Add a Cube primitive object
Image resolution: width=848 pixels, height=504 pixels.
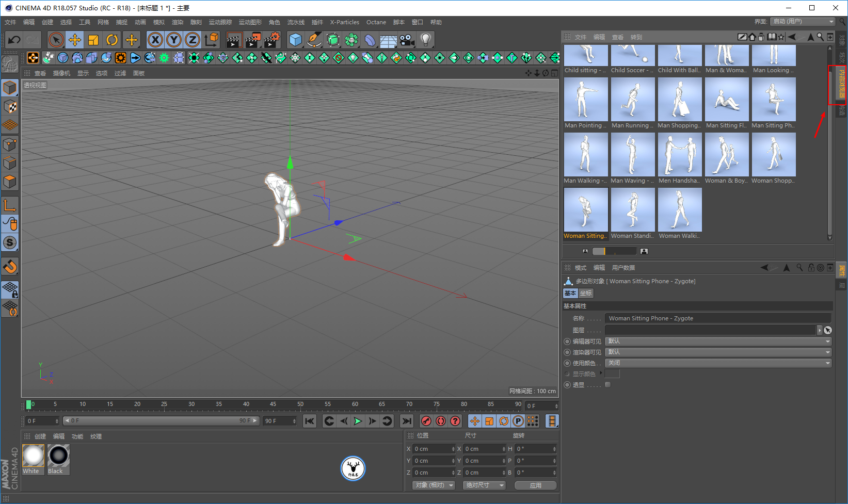point(295,40)
